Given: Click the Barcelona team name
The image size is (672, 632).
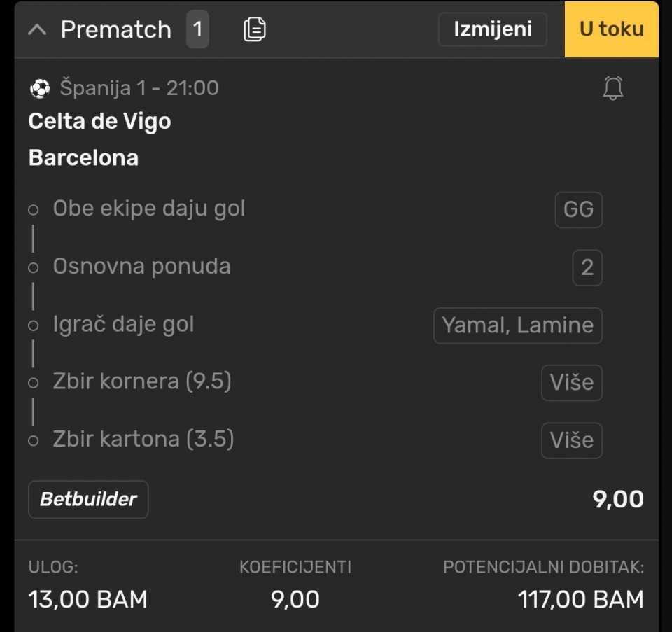Looking at the screenshot, I should (x=83, y=158).
